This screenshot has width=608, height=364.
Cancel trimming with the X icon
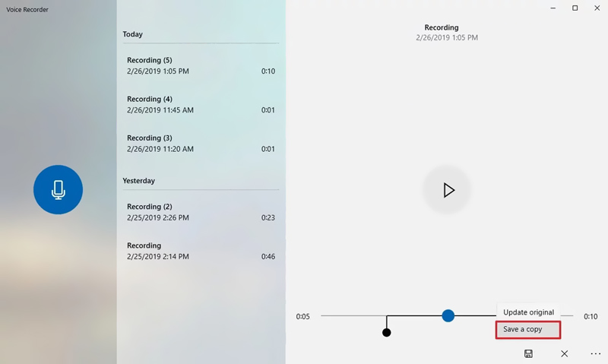click(x=564, y=354)
